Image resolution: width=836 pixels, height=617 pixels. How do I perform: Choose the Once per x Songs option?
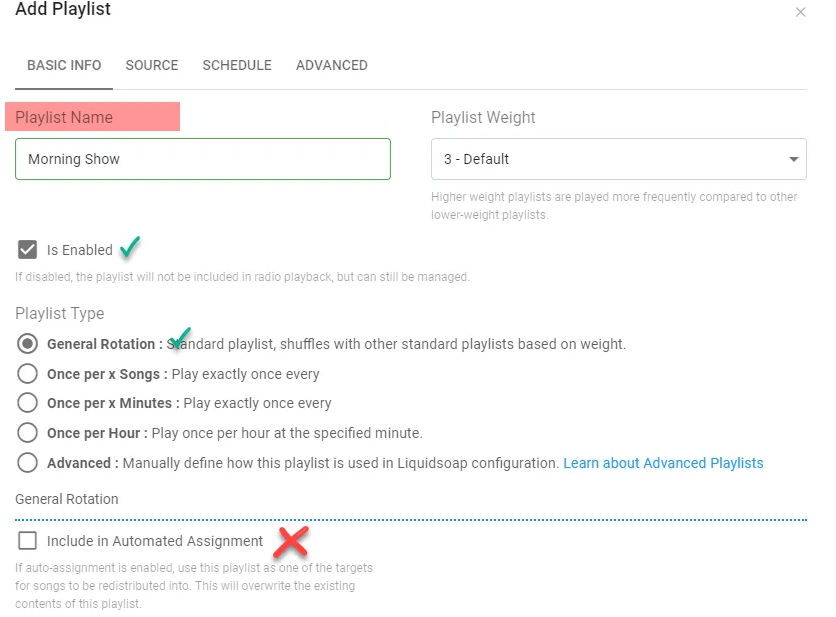(x=28, y=374)
